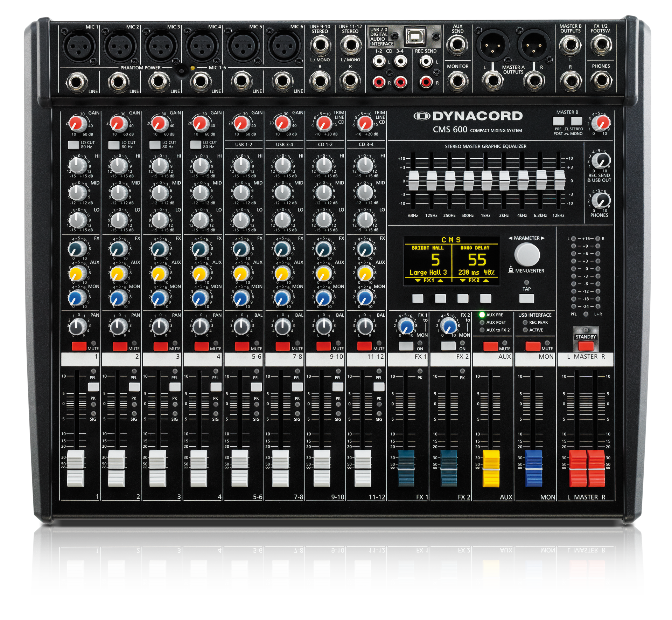
Task: Hit the FX1 down button under display
Action: coord(418,298)
